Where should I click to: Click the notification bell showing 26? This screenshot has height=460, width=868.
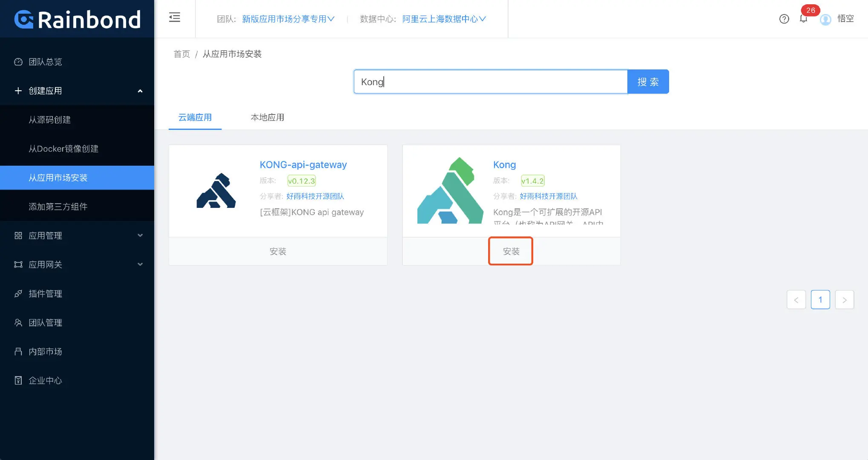click(804, 19)
